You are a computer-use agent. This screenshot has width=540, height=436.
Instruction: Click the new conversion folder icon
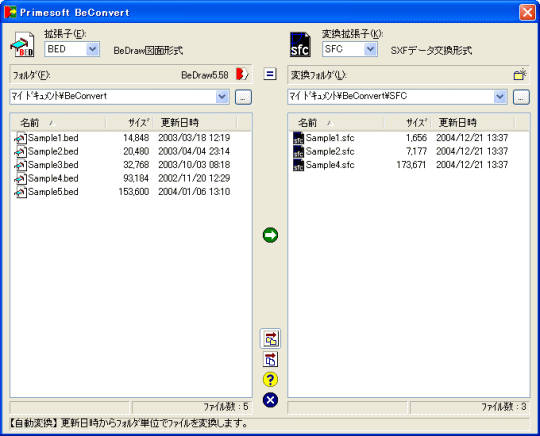[x=520, y=74]
